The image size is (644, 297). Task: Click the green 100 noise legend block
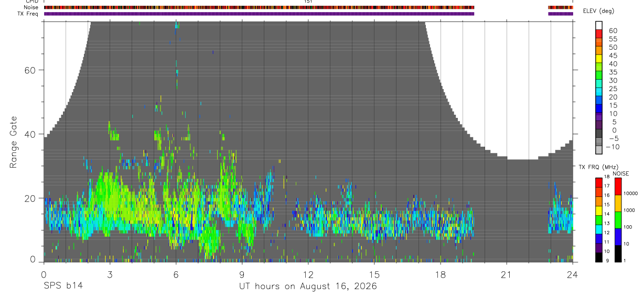click(x=618, y=220)
